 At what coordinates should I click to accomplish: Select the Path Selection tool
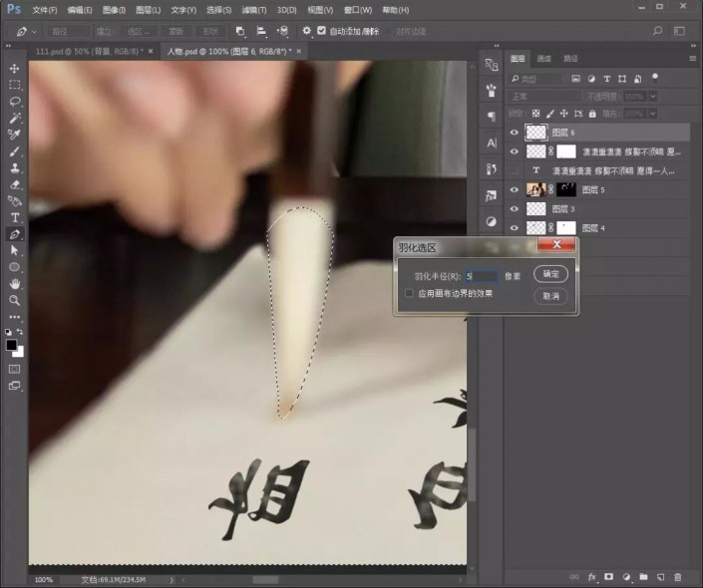(x=14, y=250)
